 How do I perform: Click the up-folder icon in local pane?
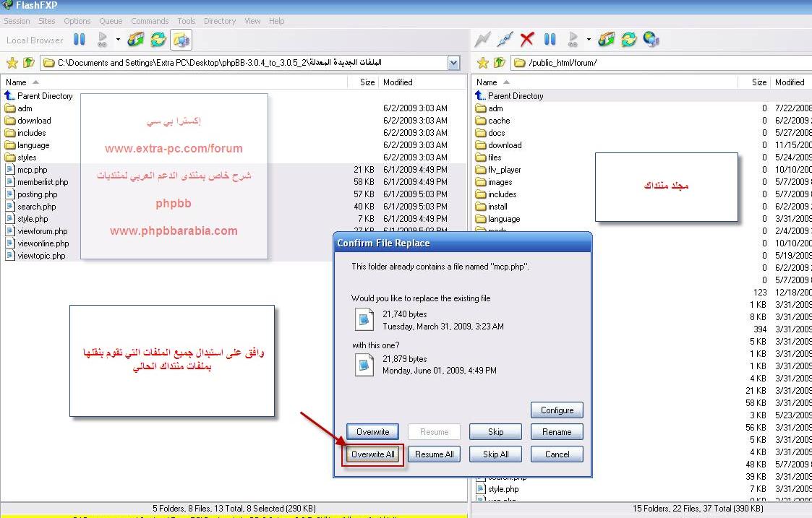pos(28,63)
